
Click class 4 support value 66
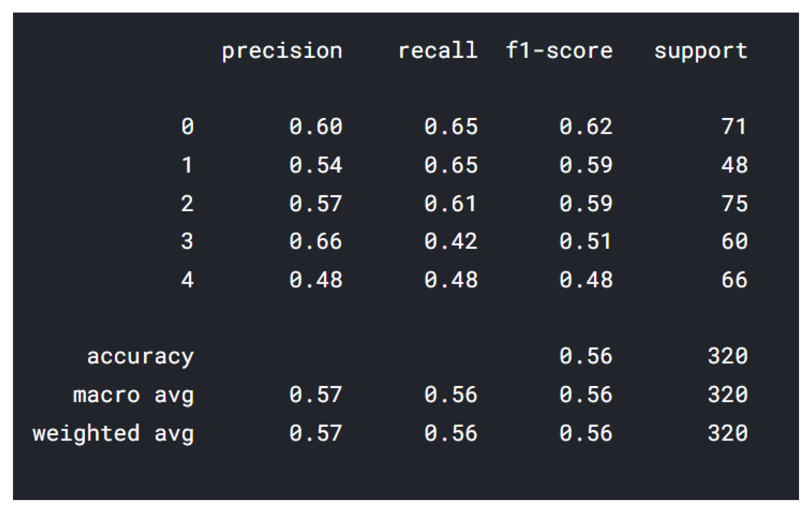(734, 280)
